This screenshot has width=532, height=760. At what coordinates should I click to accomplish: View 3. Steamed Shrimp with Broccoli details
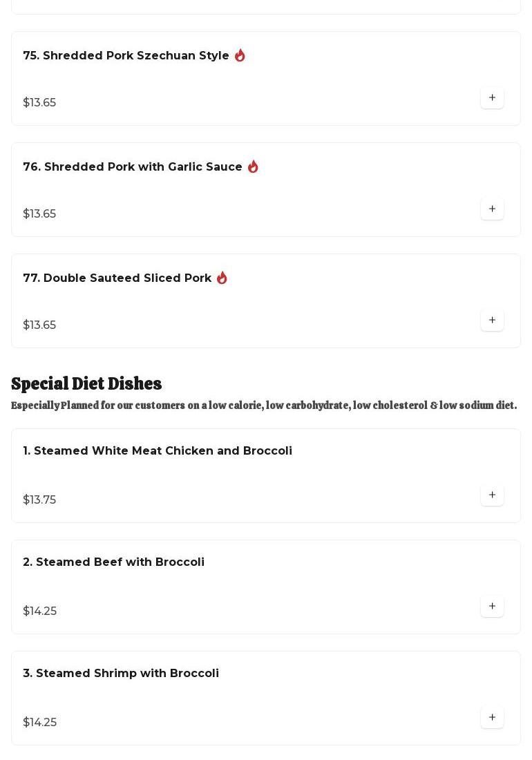pos(121,674)
